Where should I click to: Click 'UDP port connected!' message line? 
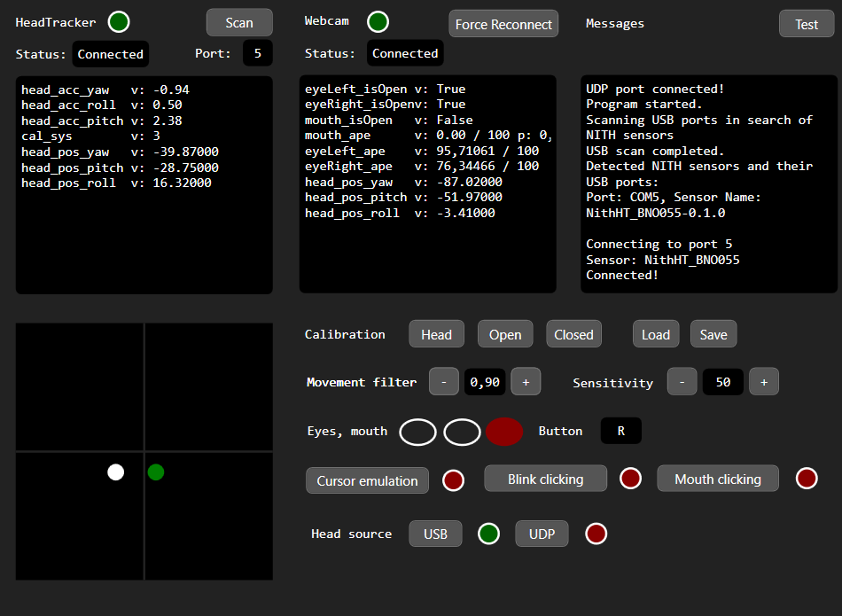click(x=655, y=89)
